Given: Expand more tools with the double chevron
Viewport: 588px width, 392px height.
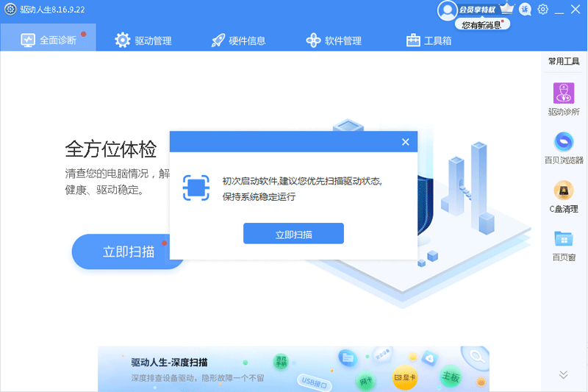Looking at the screenshot, I should [x=563, y=374].
